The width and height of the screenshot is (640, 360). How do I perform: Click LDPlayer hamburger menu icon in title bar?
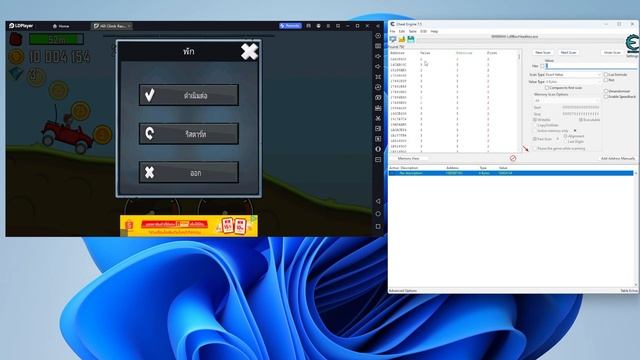point(328,26)
